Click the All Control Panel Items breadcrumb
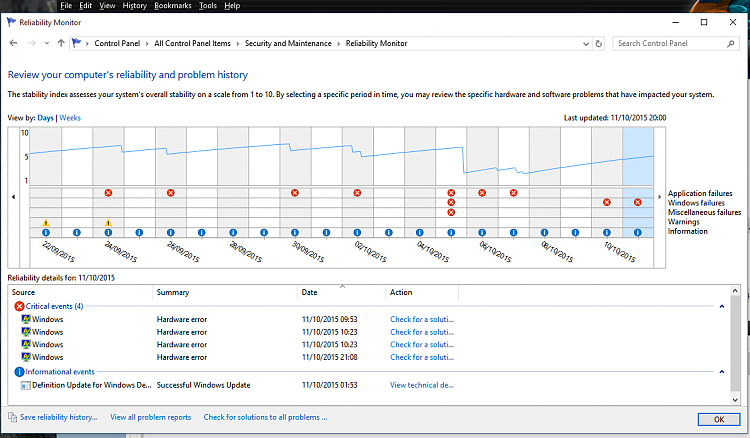 pyautogui.click(x=192, y=44)
